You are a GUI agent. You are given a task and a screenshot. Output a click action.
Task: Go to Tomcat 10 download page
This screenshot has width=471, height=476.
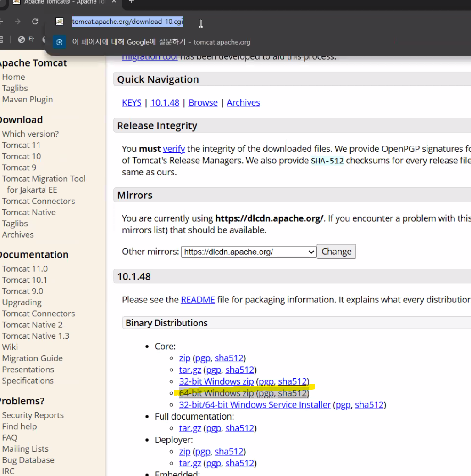coord(22,157)
